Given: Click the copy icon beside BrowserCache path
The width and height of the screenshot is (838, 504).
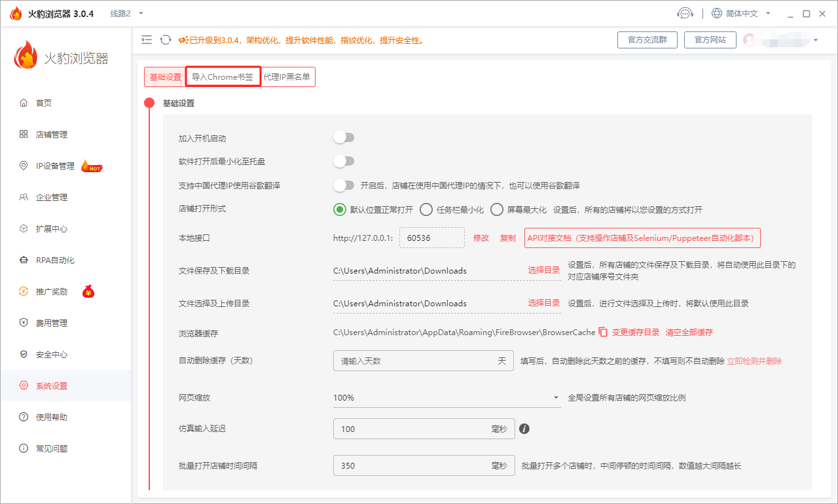Looking at the screenshot, I should (603, 333).
